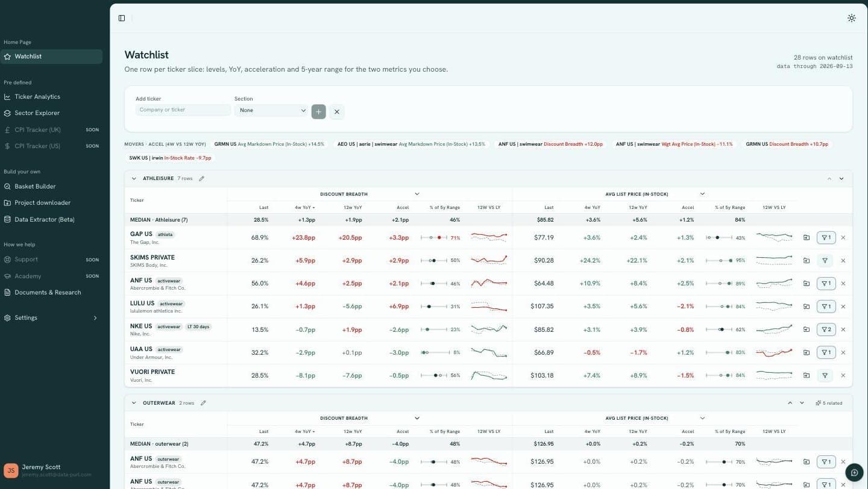The height and width of the screenshot is (489, 868).
Task: Sort Athleisure Discount Breadth by 12w YoY
Action: pyautogui.click(x=353, y=208)
